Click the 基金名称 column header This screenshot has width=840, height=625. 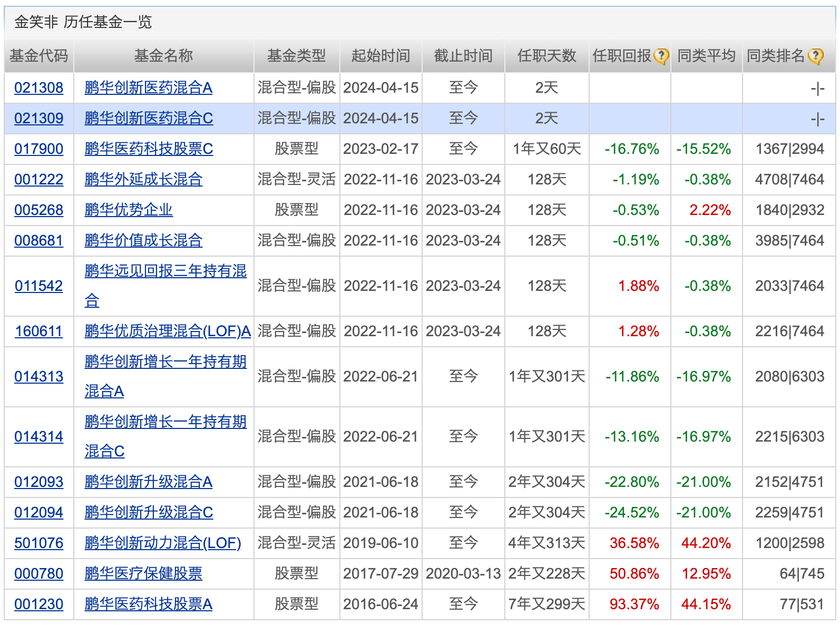164,56
